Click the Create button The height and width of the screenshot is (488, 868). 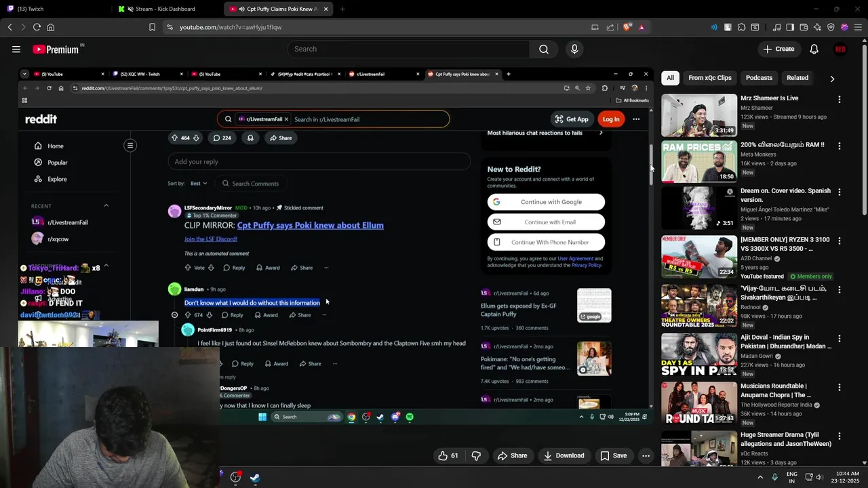[778, 49]
